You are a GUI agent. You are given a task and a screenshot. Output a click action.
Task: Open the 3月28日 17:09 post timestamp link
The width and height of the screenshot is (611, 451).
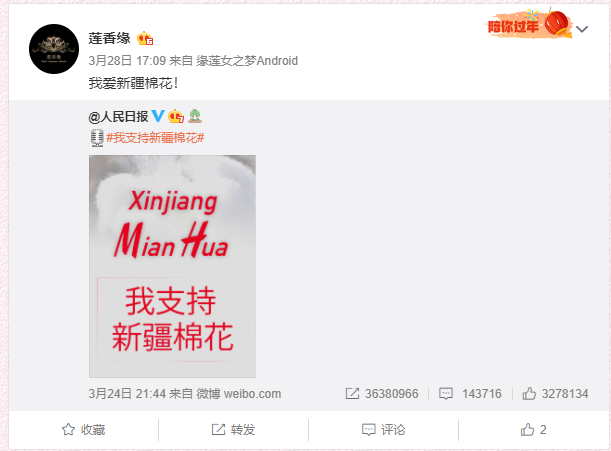[127, 61]
